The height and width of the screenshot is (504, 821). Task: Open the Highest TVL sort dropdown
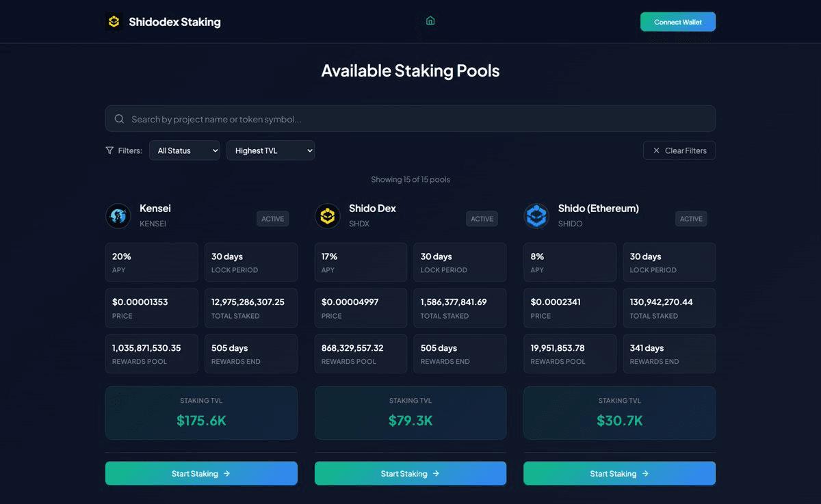coord(270,150)
